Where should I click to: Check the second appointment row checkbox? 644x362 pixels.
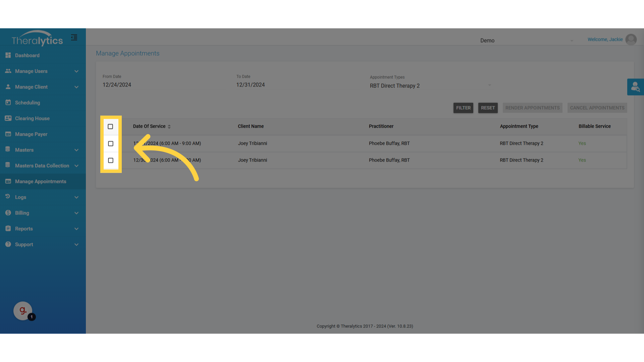[x=111, y=161]
